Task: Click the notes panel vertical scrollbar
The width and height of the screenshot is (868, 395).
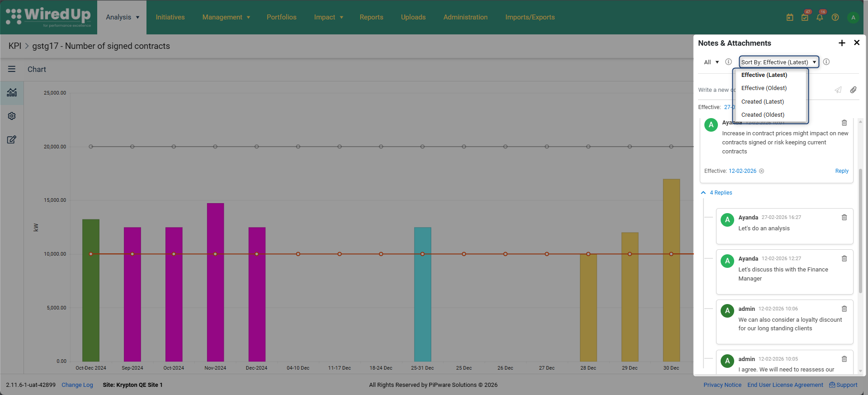Action: [860, 231]
